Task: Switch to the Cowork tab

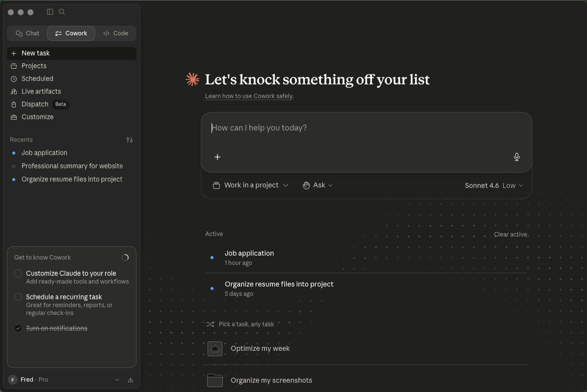Action: 71,33
